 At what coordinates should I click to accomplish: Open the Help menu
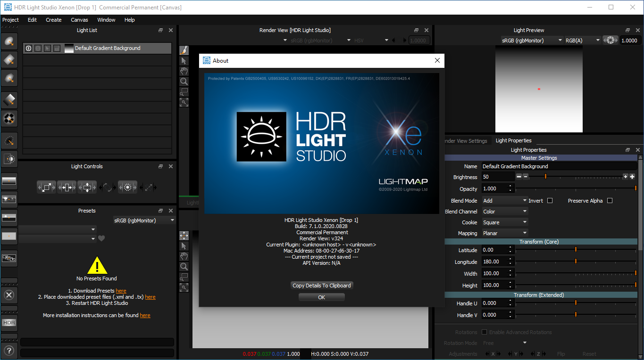pyautogui.click(x=129, y=20)
